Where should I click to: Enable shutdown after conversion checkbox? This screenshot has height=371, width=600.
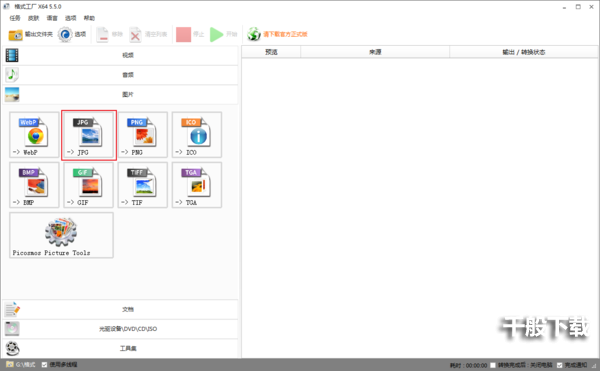(x=493, y=365)
